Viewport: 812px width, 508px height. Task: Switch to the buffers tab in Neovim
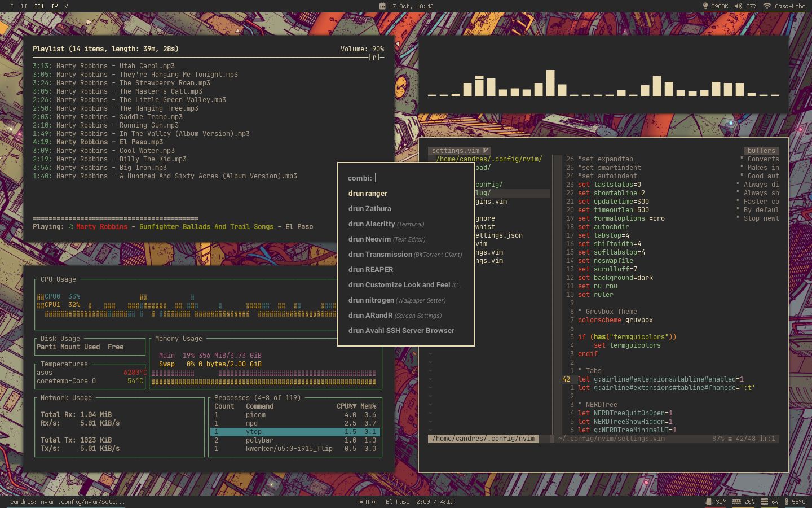click(761, 150)
